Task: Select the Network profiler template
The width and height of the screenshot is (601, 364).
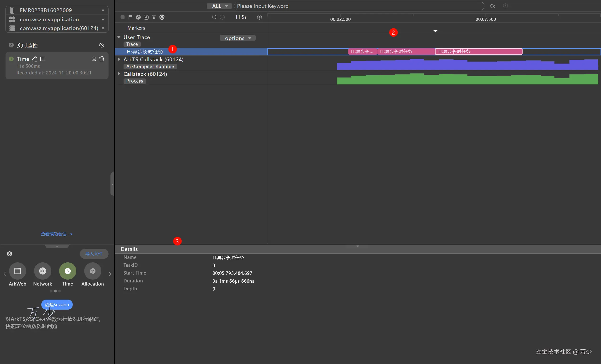Action: (x=43, y=271)
